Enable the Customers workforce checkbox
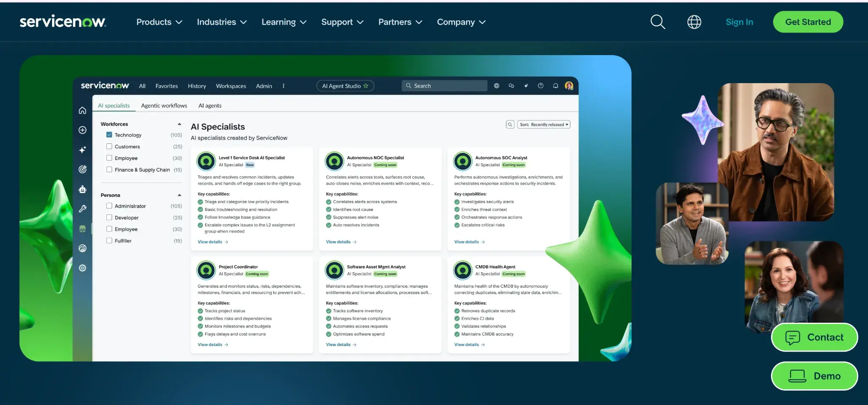The width and height of the screenshot is (868, 405). pos(109,146)
